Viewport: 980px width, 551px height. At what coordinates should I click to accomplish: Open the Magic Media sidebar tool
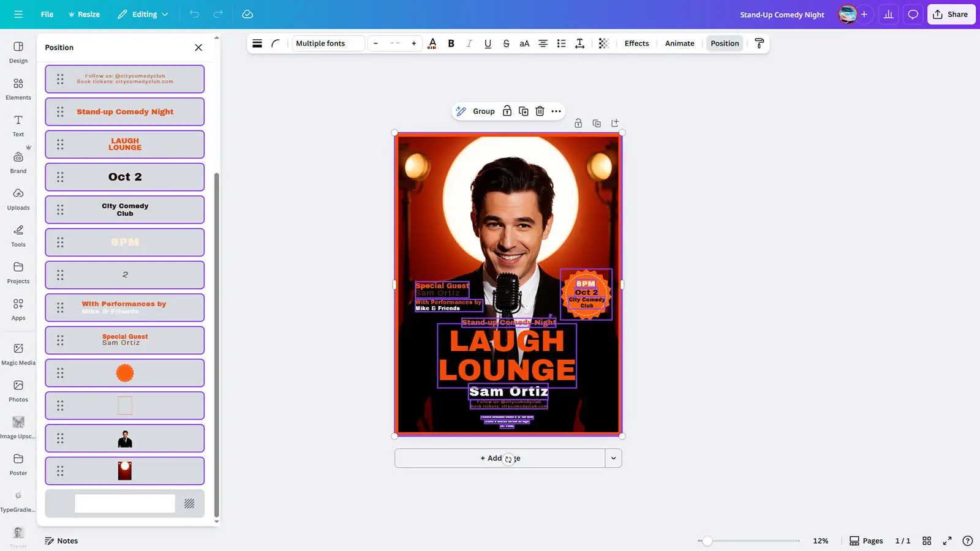coord(18,353)
